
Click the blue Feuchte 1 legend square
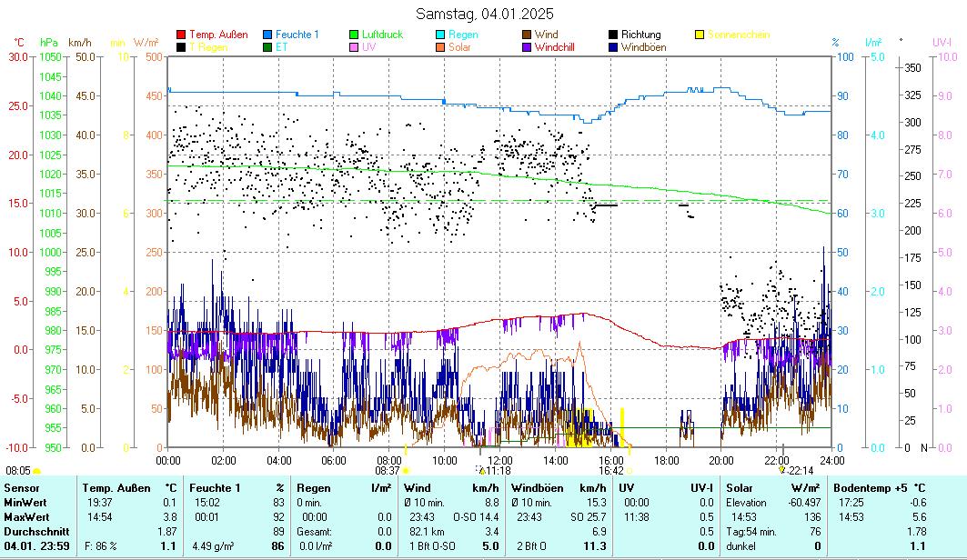(x=267, y=35)
